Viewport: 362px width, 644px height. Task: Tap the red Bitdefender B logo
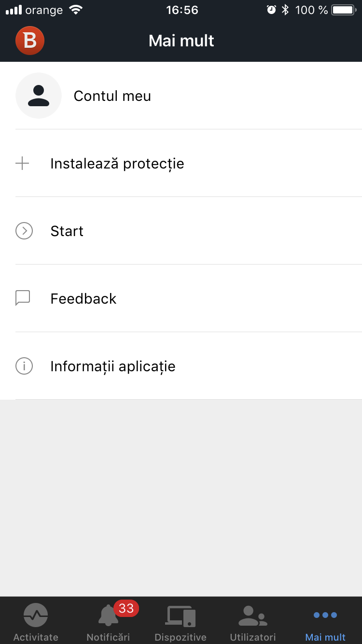click(30, 41)
